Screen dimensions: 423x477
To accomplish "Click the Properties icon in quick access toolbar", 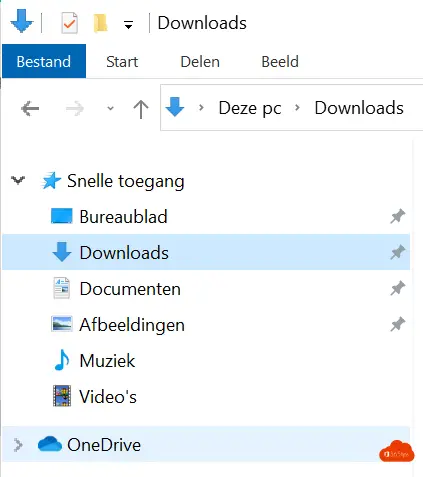I will pyautogui.click(x=69, y=23).
